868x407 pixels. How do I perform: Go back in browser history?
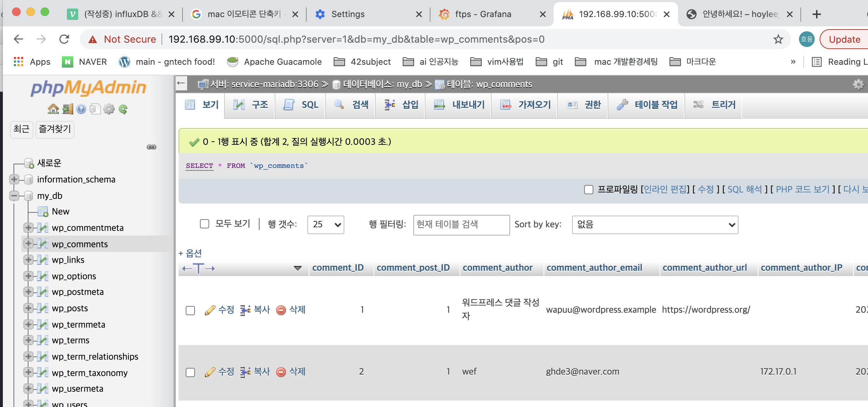point(18,39)
